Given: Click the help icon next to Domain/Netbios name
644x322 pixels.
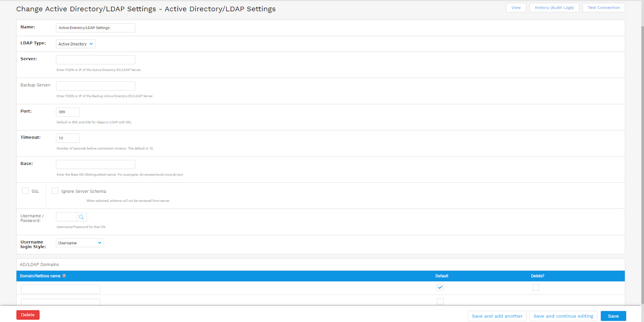Looking at the screenshot, I should pos(64,276).
